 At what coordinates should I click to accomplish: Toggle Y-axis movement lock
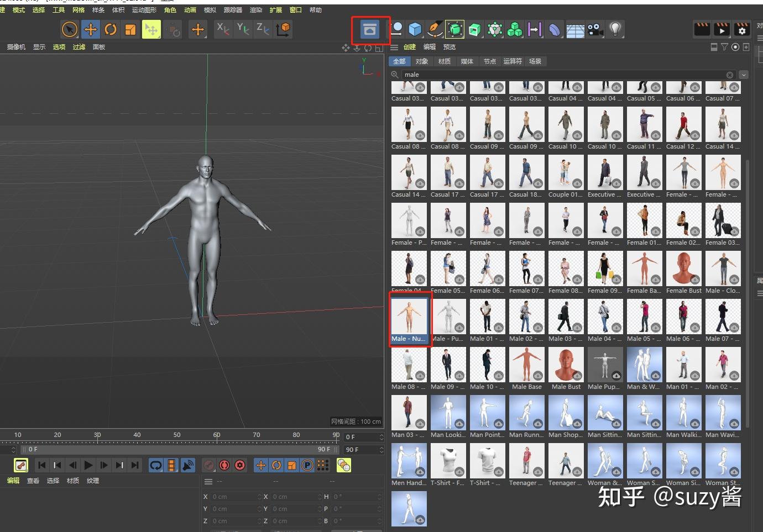243,29
